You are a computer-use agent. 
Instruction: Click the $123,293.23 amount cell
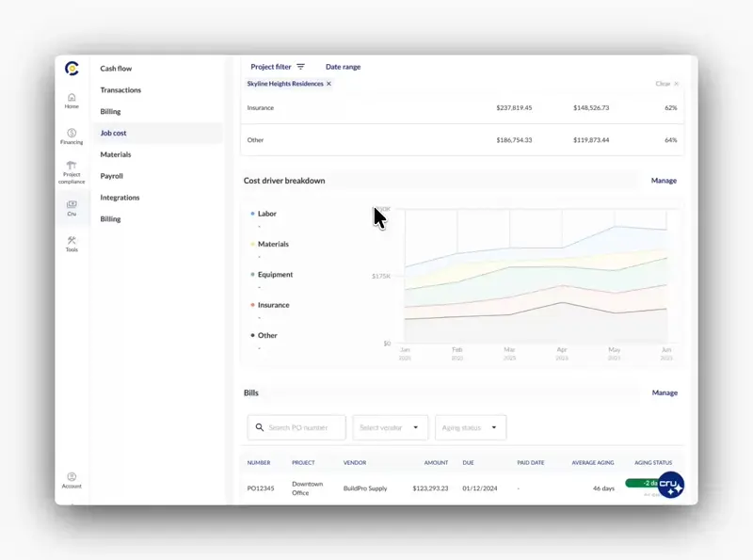tap(430, 488)
